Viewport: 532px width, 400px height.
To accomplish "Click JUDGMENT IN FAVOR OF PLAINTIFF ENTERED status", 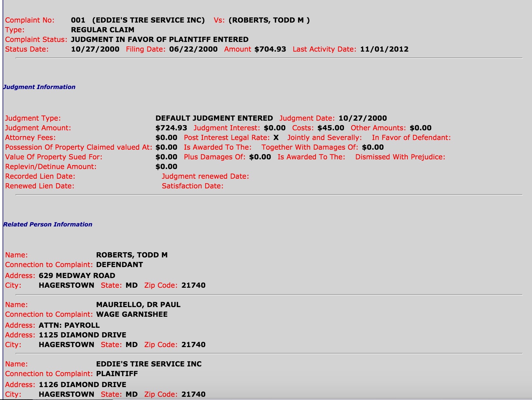I will (x=160, y=39).
